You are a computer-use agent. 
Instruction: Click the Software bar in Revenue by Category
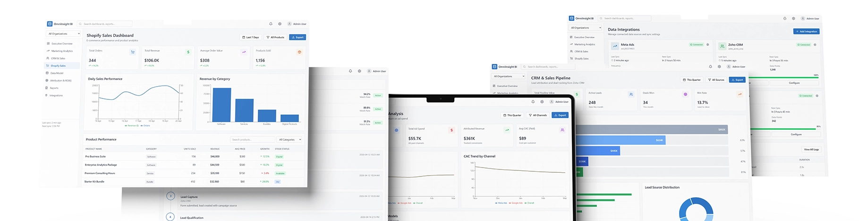click(221, 105)
